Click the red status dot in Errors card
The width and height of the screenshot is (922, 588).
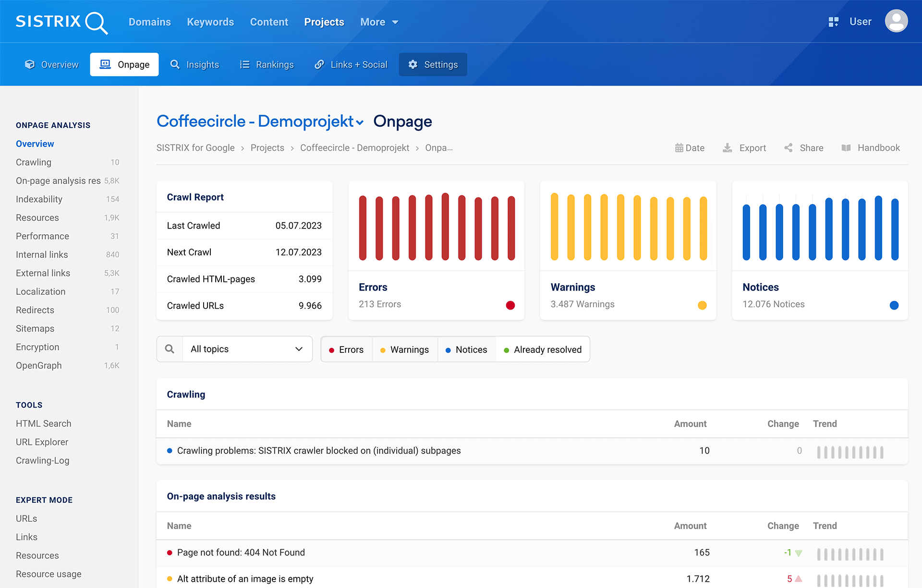(510, 305)
